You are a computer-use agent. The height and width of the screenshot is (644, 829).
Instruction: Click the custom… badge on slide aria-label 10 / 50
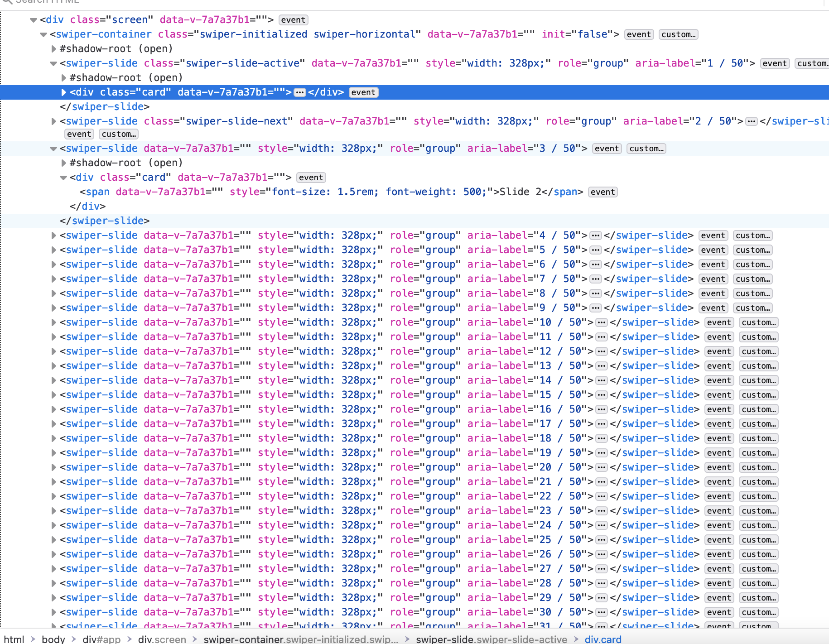(758, 322)
